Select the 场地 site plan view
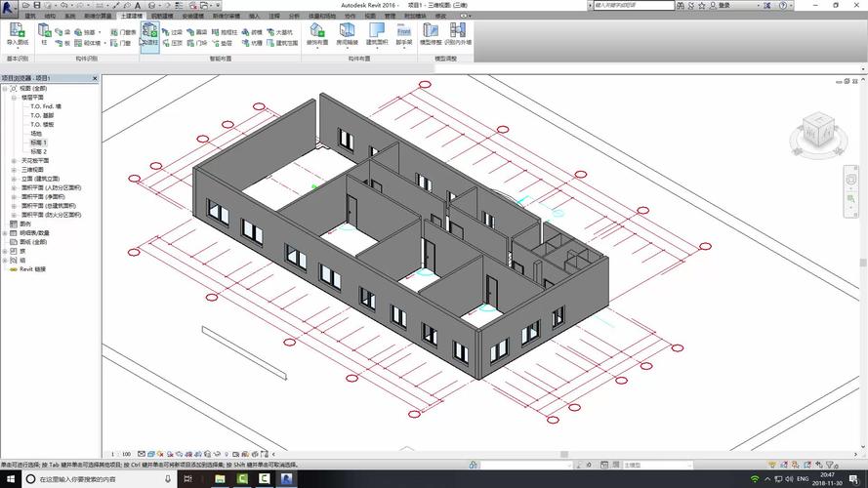 (x=36, y=133)
